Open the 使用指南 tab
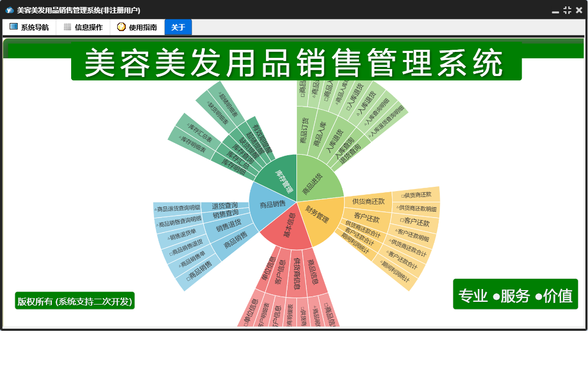The image size is (588, 387). [138, 27]
